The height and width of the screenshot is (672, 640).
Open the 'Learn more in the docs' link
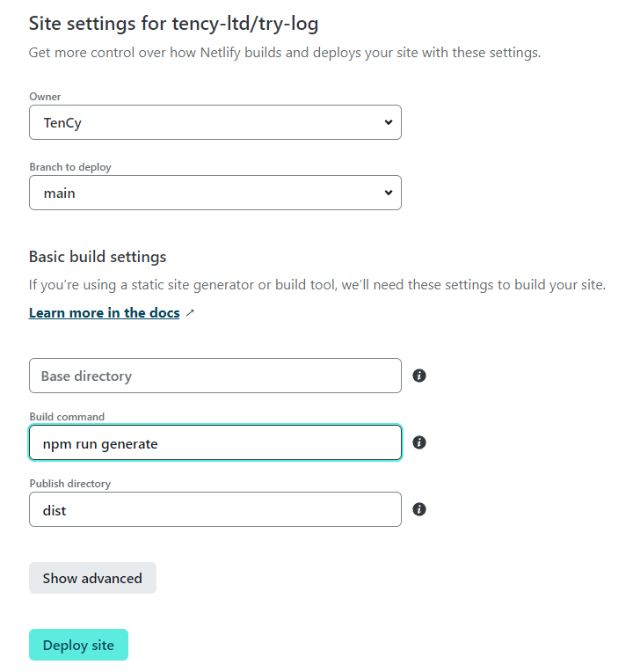[104, 313]
